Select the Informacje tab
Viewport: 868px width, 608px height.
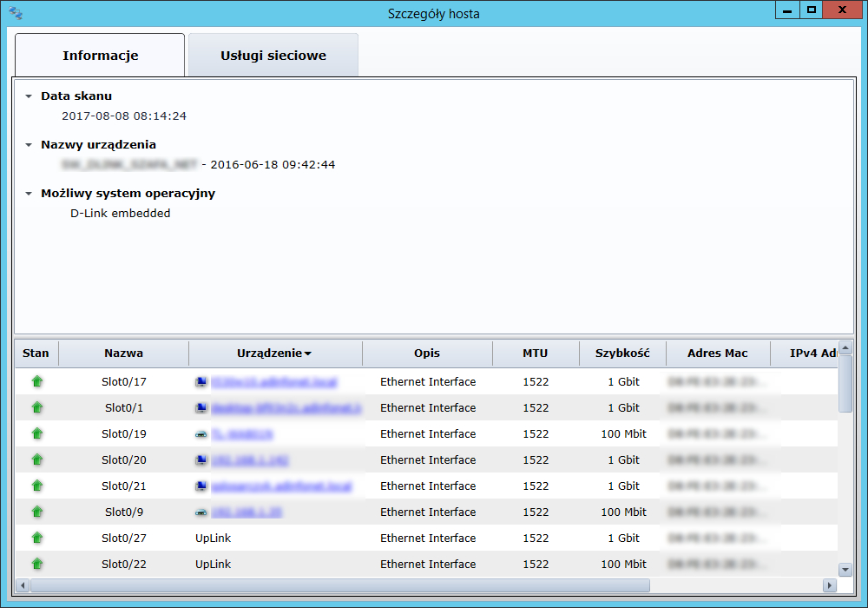click(x=100, y=56)
